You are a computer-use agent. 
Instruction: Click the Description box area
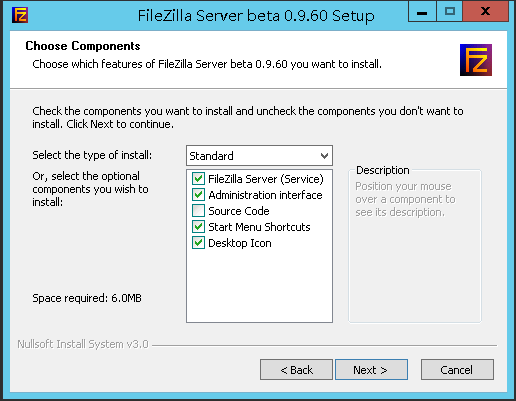(x=415, y=247)
